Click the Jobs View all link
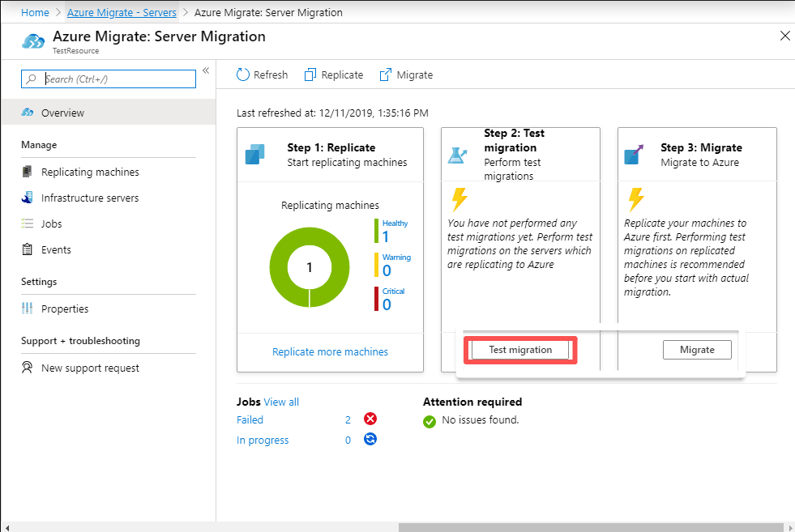This screenshot has width=795, height=532. coord(281,402)
